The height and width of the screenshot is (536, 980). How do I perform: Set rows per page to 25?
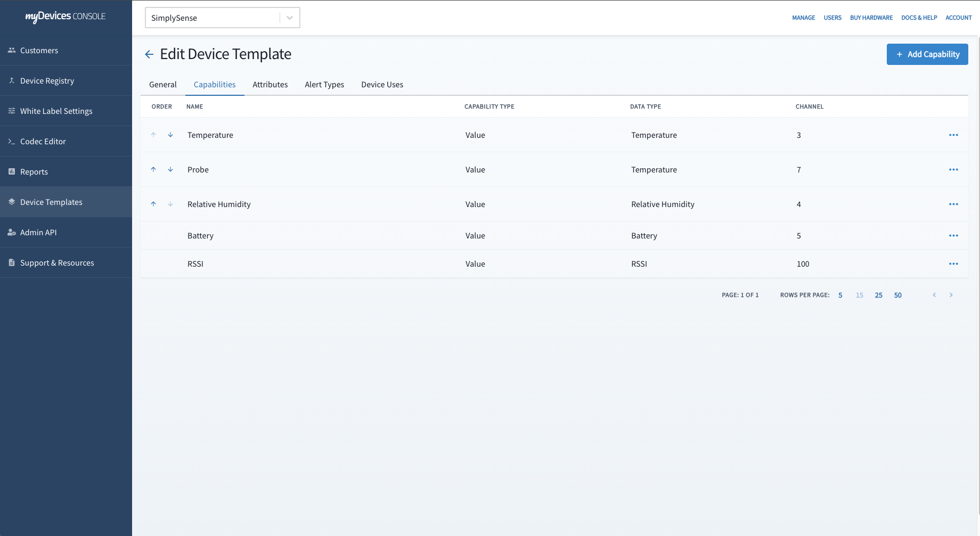click(x=878, y=295)
